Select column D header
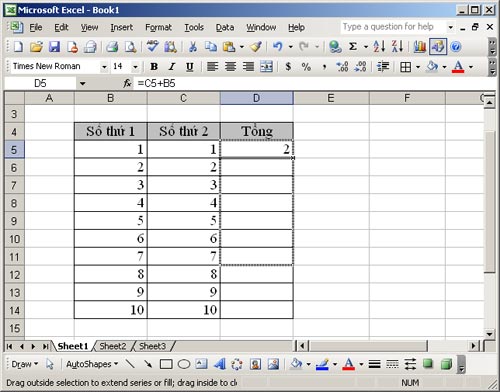500x392 pixels. click(x=257, y=98)
